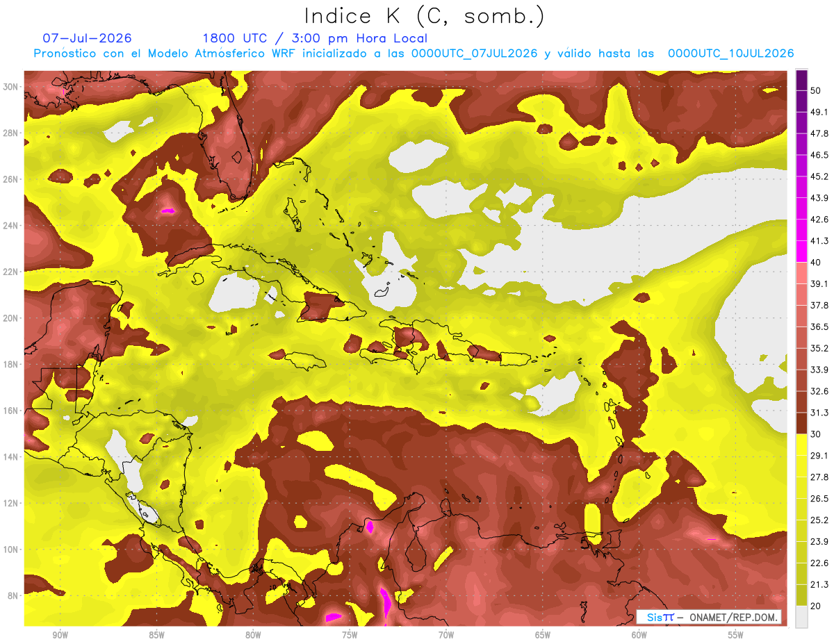Click the colorbar label "25.2"
The width and height of the screenshot is (834, 644).
point(819,520)
